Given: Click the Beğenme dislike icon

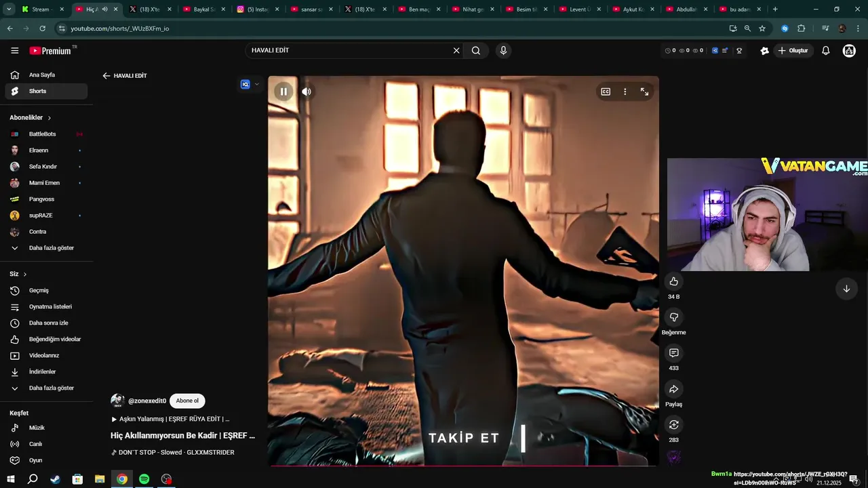Looking at the screenshot, I should coord(673,317).
